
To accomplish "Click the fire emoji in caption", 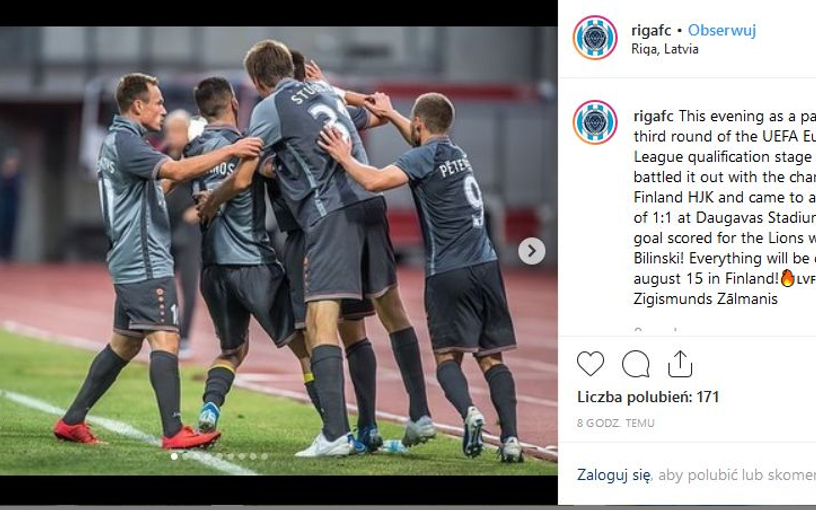I will (x=787, y=278).
